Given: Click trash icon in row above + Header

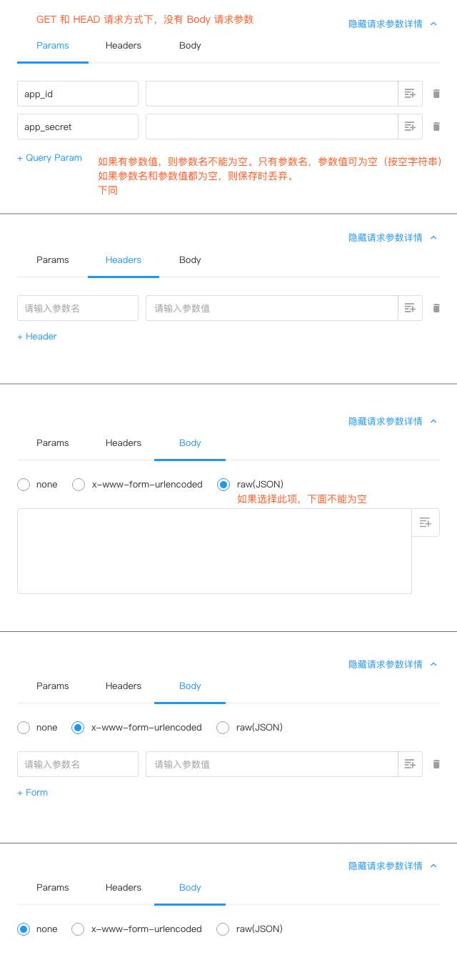Looking at the screenshot, I should point(436,308).
